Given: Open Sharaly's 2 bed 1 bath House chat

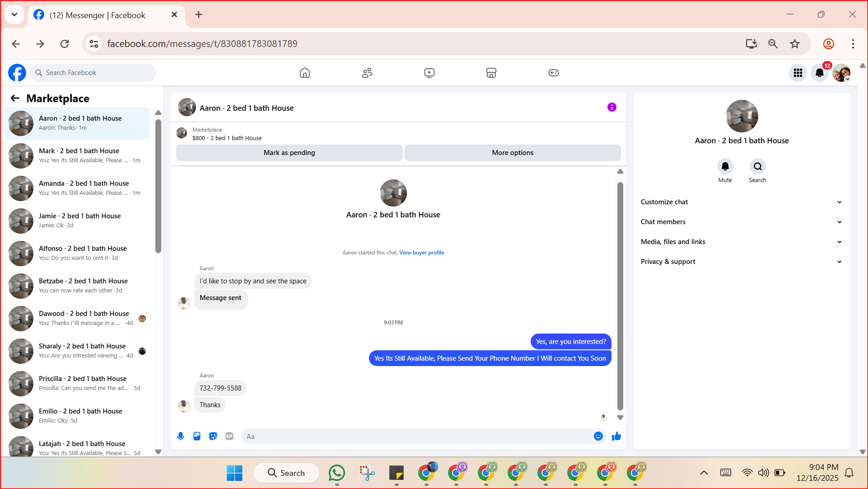Looking at the screenshot, I should pyautogui.click(x=77, y=351).
